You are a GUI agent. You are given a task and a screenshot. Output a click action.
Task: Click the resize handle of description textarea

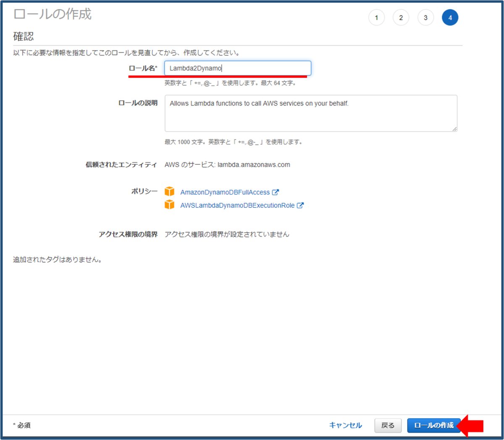(454, 129)
